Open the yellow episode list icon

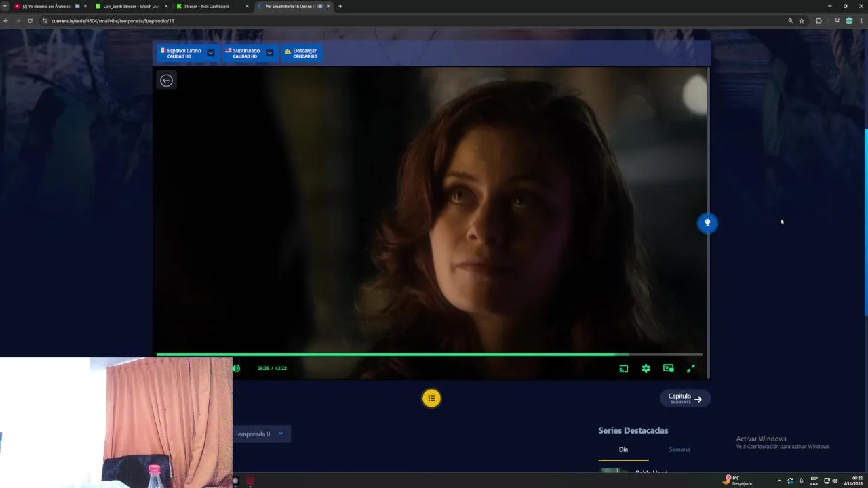click(431, 398)
